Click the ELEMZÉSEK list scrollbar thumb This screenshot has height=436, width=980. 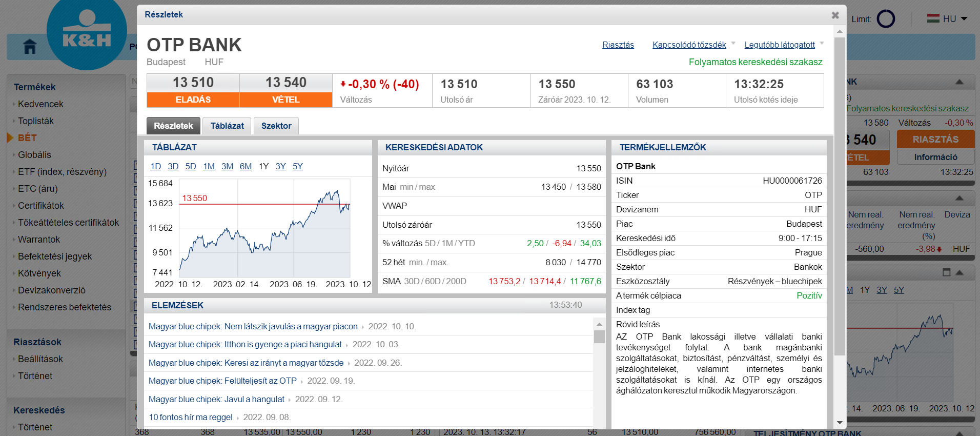(599, 336)
